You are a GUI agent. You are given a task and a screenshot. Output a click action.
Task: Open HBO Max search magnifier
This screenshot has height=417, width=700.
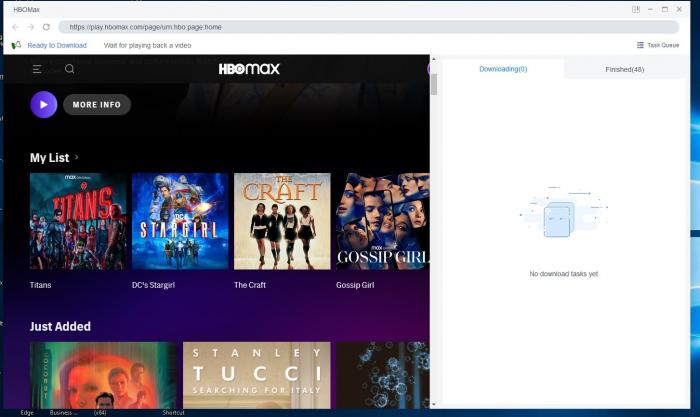click(69, 69)
